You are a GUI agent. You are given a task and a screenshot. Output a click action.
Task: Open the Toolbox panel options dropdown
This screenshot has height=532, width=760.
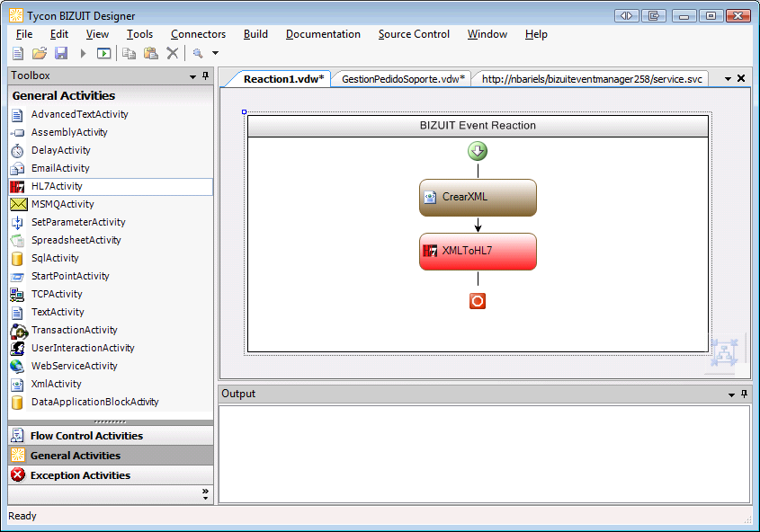192,76
